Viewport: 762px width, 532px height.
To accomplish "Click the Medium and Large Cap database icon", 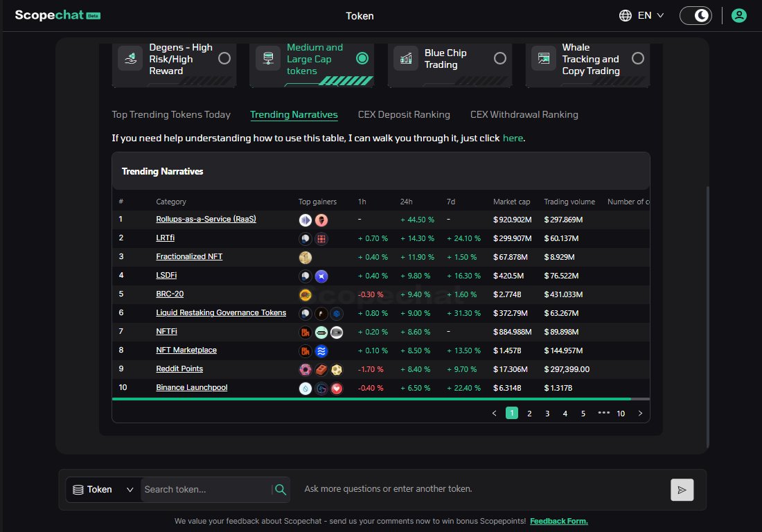I will [x=268, y=58].
